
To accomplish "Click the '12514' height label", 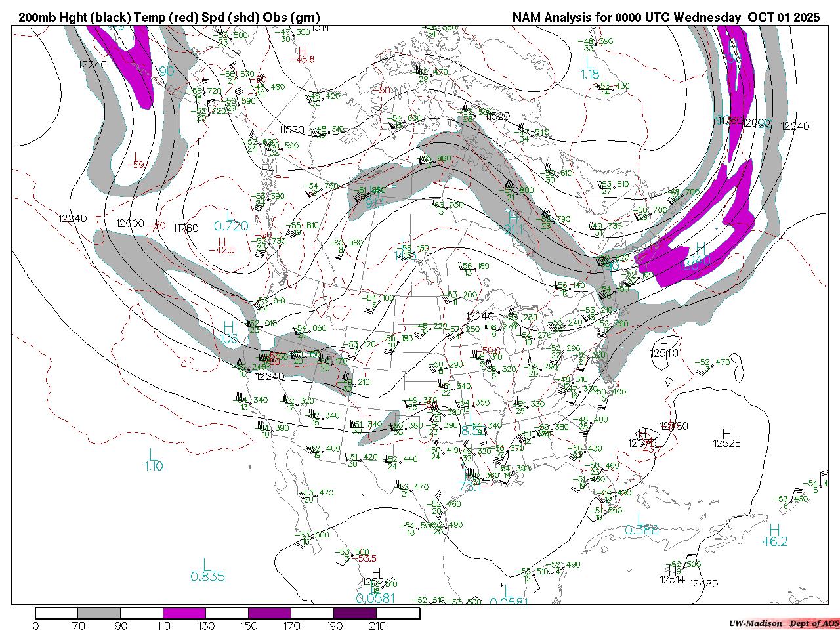I will [x=673, y=579].
